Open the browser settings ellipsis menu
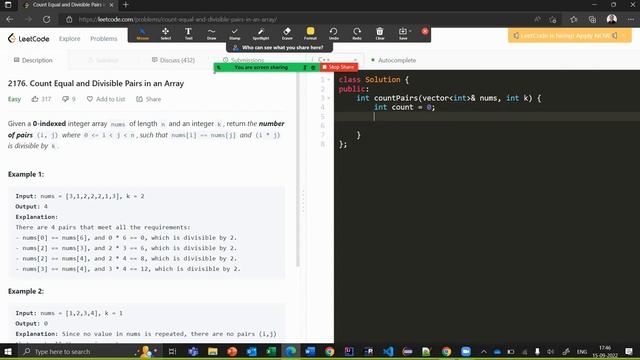Viewport: 640px width, 360px height. click(631, 19)
